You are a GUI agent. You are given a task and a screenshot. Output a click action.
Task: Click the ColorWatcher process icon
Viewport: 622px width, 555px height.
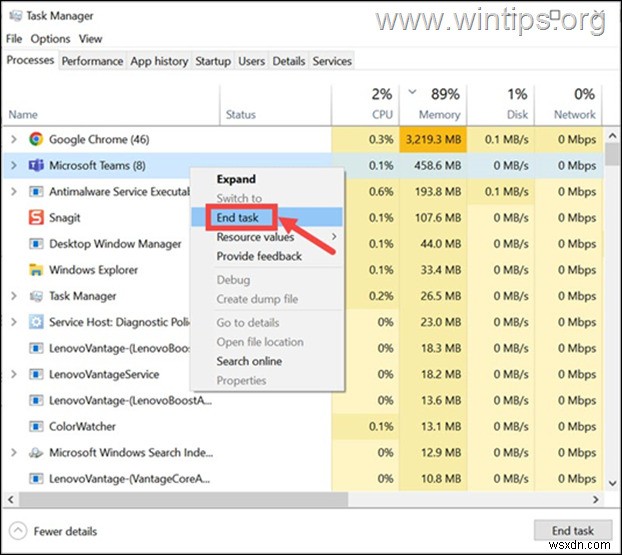pyautogui.click(x=36, y=426)
